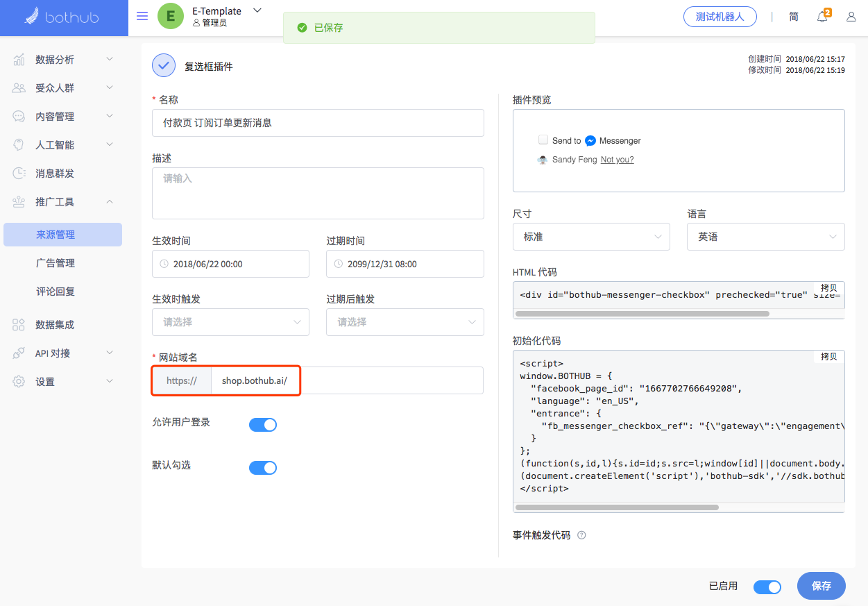Image resolution: width=868 pixels, height=606 pixels.
Task: Open the 生效时触发 dropdown
Action: coord(230,322)
